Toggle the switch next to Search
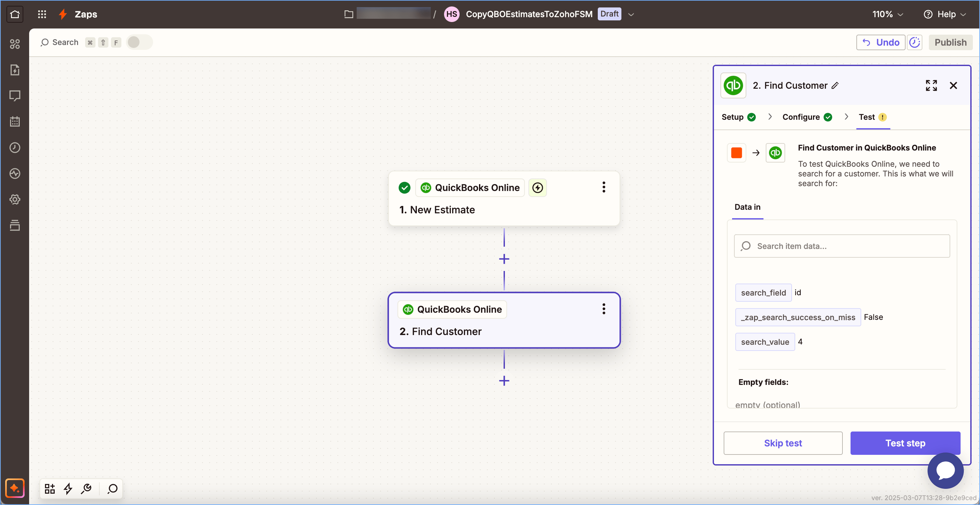980x505 pixels. (139, 42)
